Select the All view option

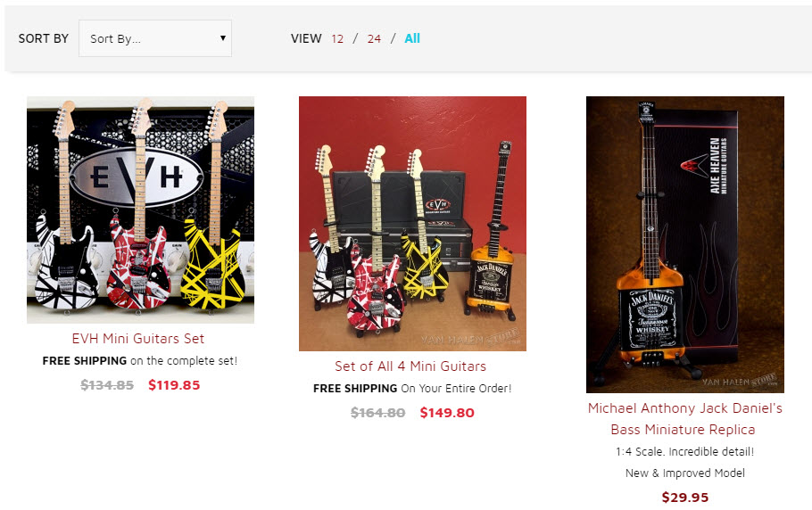[x=412, y=38]
